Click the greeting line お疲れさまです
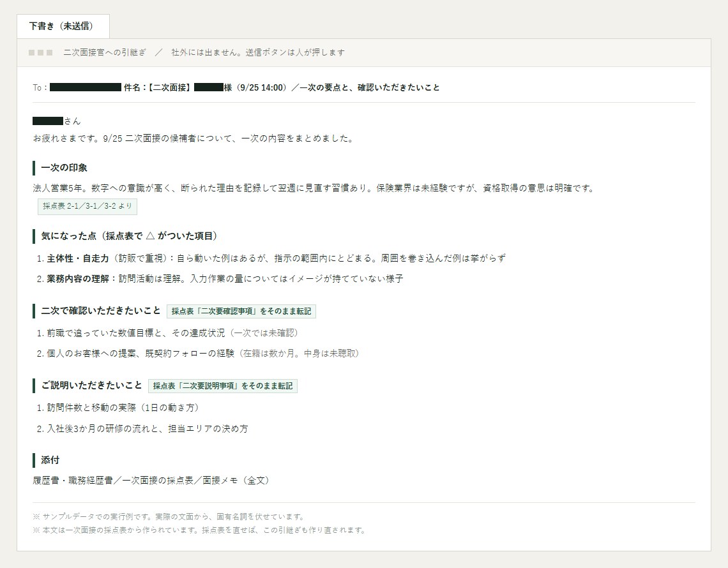The image size is (728, 568). [193, 138]
